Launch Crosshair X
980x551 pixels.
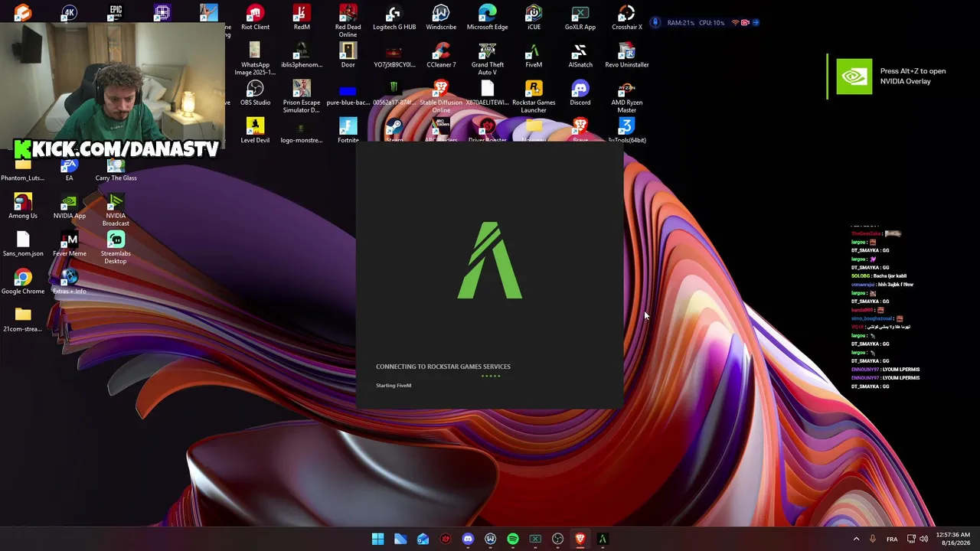[x=626, y=18]
